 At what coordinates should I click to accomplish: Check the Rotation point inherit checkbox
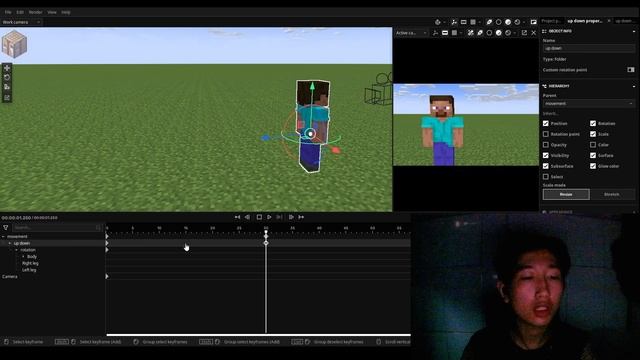tap(546, 134)
